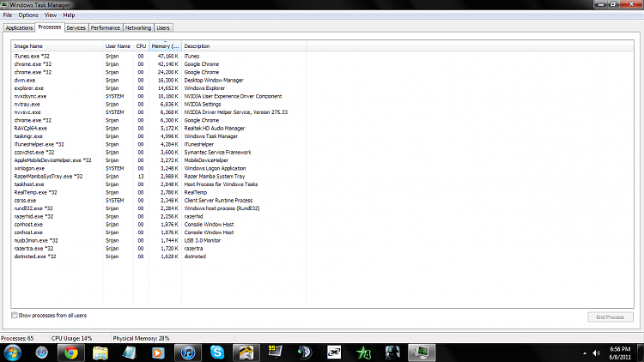Open Skype from the taskbar

(x=217, y=353)
